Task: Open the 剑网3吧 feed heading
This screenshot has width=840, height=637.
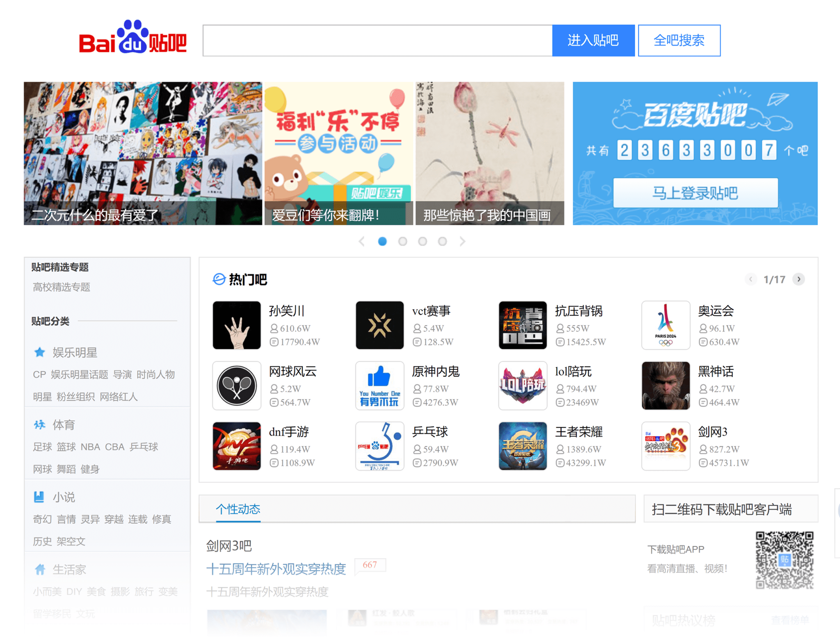Action: click(229, 545)
